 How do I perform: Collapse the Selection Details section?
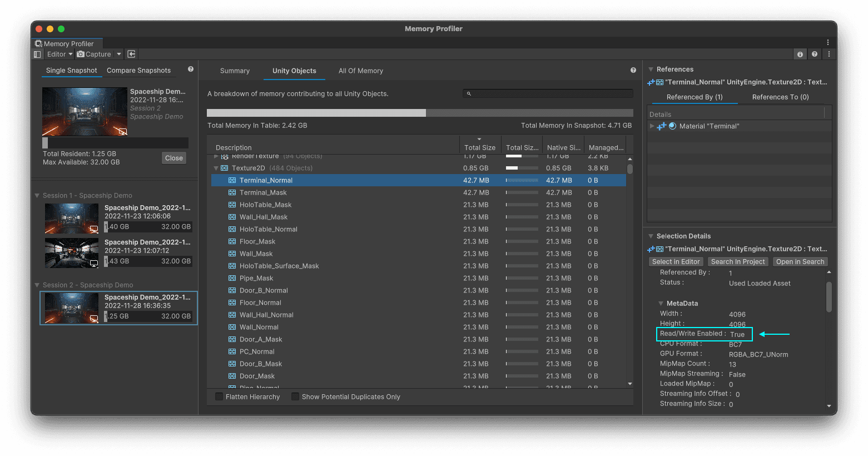pyautogui.click(x=651, y=236)
